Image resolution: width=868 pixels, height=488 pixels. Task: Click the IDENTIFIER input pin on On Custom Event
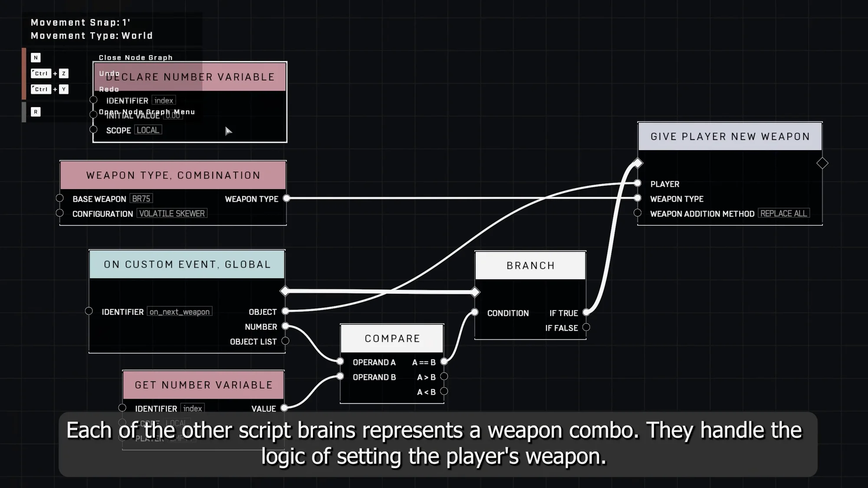pos(89,311)
